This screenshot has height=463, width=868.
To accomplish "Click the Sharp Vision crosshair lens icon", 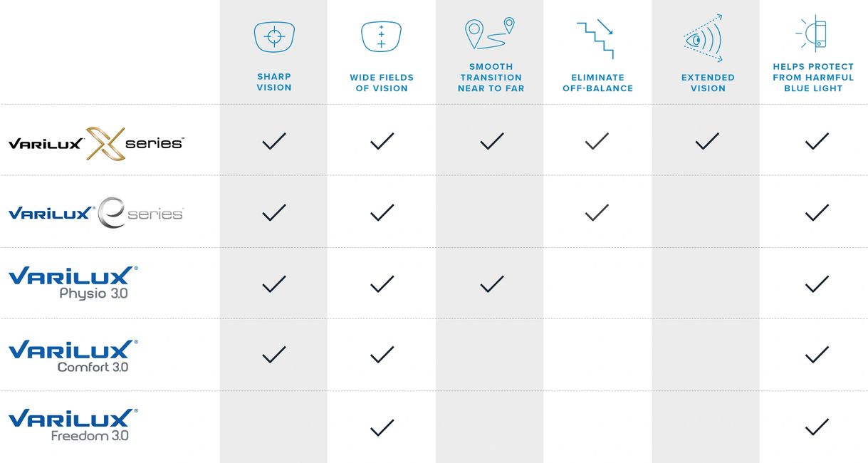I will click(274, 36).
